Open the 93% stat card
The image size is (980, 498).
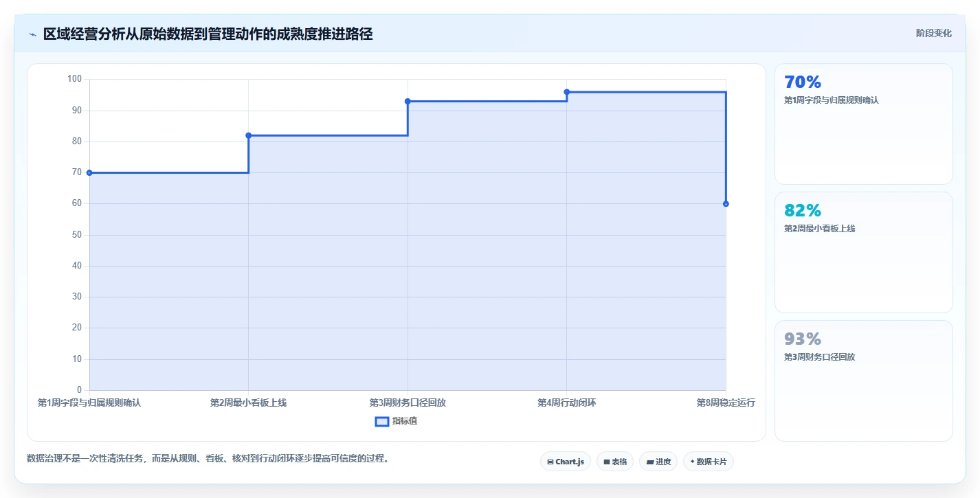pos(864,381)
